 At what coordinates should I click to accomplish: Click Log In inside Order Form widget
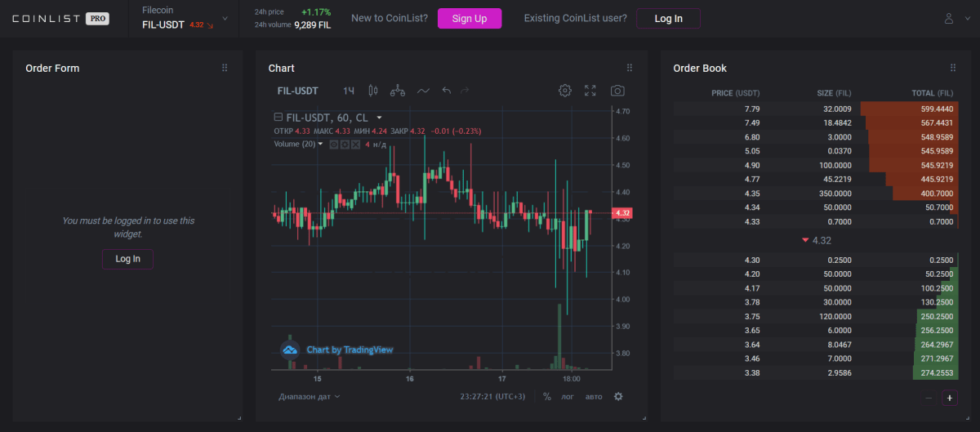pyautogui.click(x=127, y=259)
